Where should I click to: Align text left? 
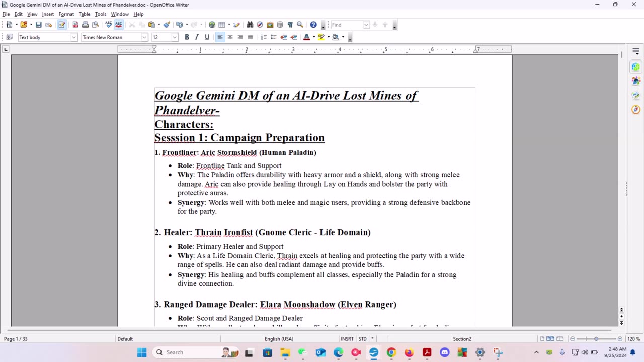(220, 37)
